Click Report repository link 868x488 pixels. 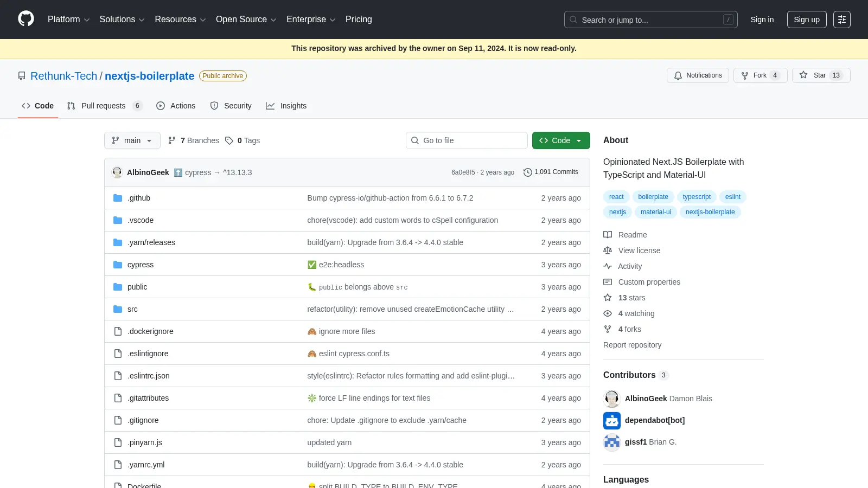coord(632,345)
